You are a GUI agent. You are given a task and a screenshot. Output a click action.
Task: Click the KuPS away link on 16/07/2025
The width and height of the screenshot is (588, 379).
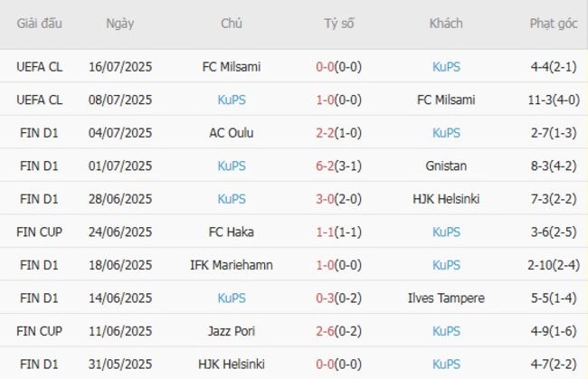(x=446, y=67)
